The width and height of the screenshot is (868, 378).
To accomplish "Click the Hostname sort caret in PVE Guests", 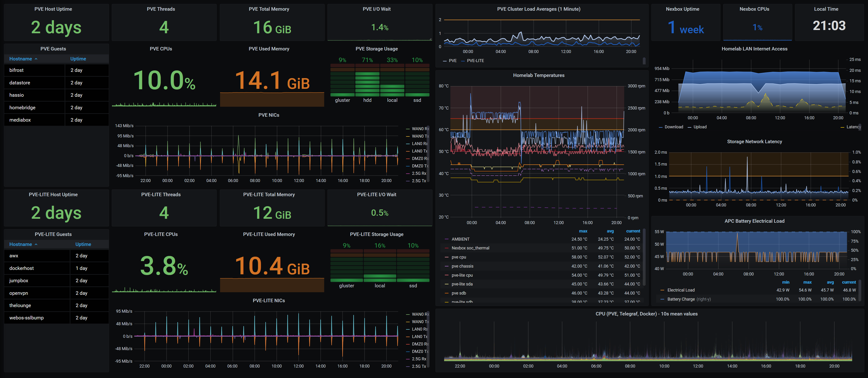I will [36, 59].
